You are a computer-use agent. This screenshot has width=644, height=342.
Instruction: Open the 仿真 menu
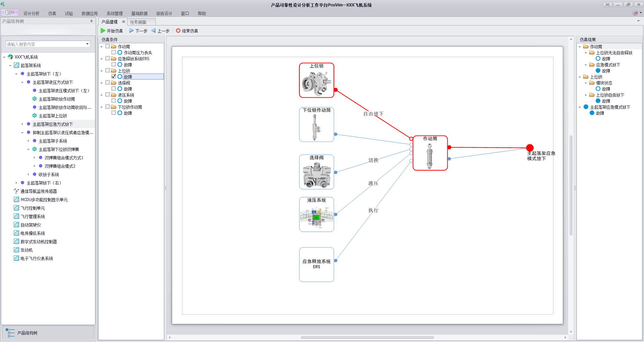point(52,13)
